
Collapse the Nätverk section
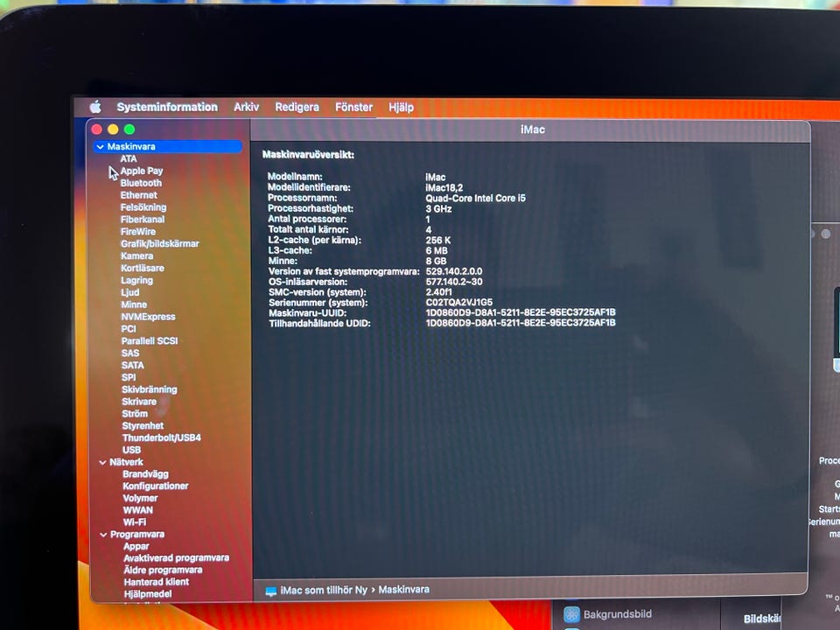point(102,462)
